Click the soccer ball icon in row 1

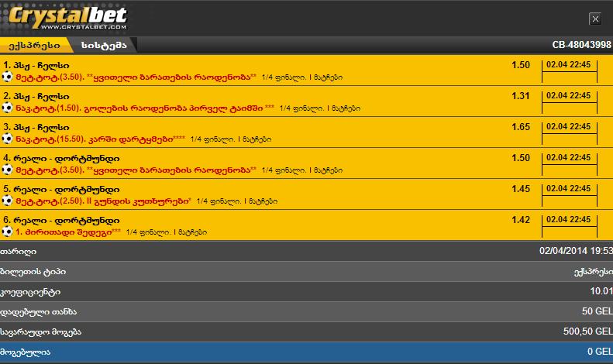tap(8, 77)
